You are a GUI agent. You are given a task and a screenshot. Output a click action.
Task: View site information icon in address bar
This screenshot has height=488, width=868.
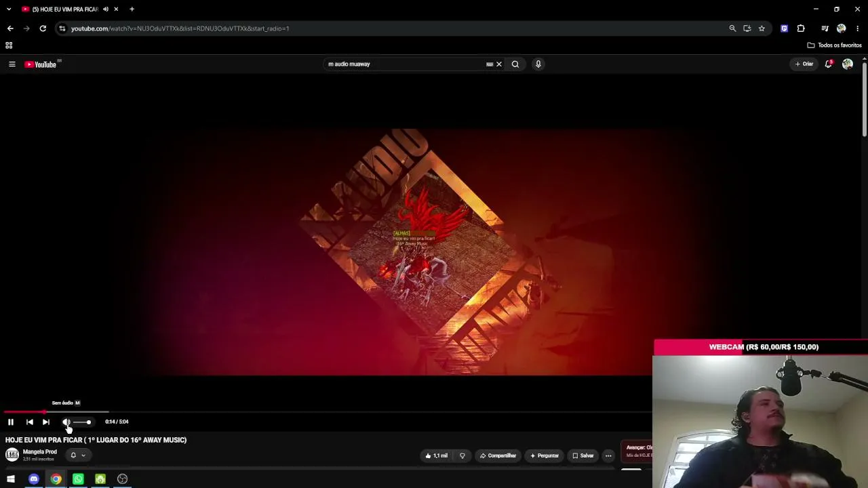coord(62,28)
